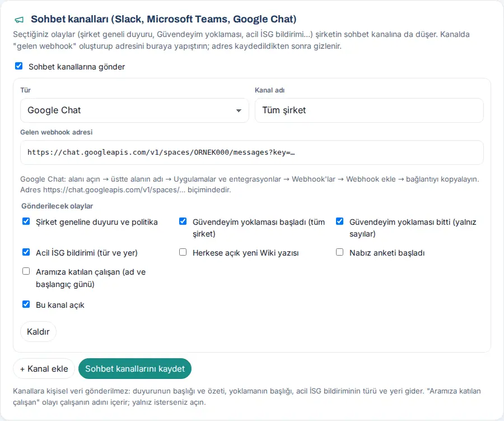Click the megaphone icon beside Sohbet kanalları heading

[x=19, y=20]
